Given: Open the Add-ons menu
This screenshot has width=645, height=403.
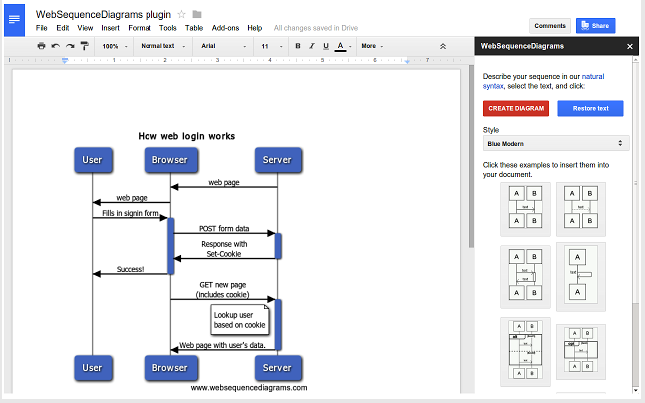Looking at the screenshot, I should tap(225, 28).
